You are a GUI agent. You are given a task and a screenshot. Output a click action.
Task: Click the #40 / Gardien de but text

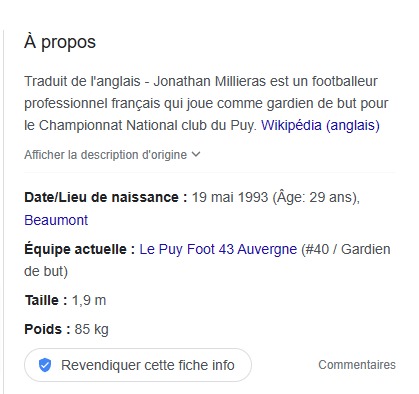207,260
